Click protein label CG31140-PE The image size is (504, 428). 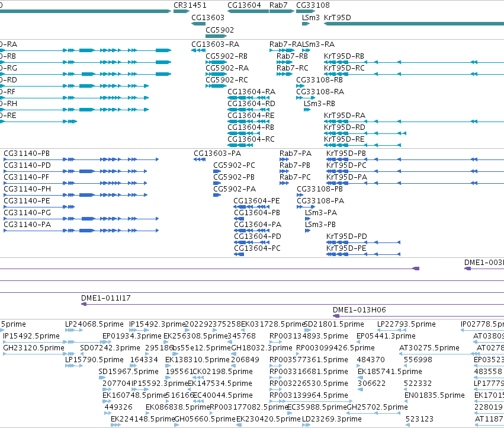tap(27, 201)
